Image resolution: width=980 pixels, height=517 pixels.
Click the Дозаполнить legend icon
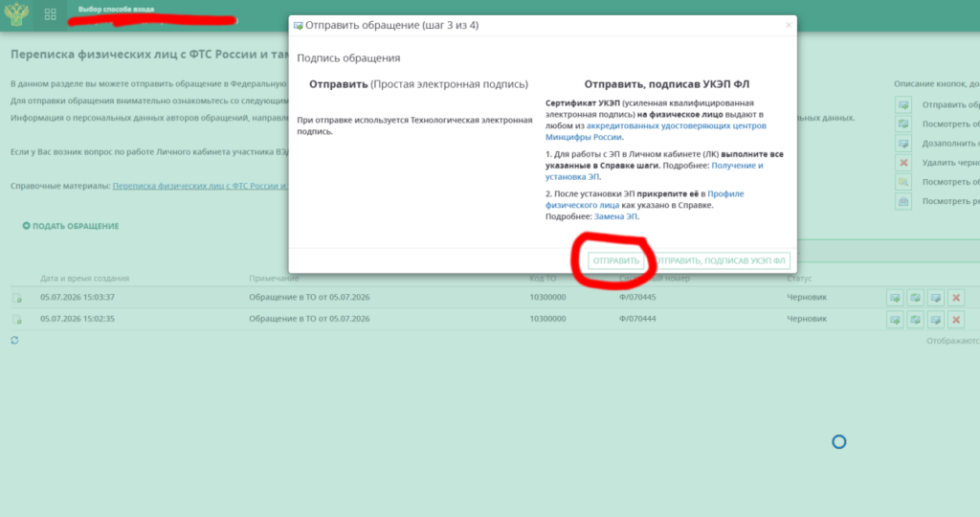903,144
